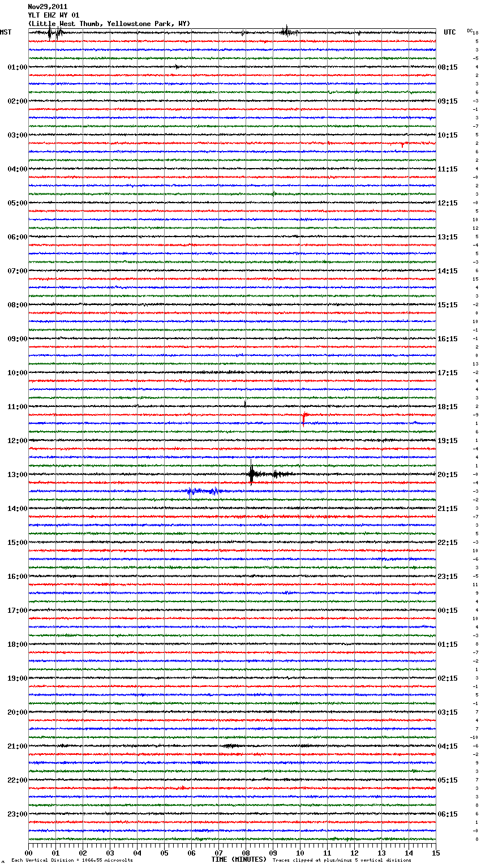Select the 17:00 MST hour label
Image resolution: width=481 pixels, height=868 pixels.
pyautogui.click(x=18, y=611)
